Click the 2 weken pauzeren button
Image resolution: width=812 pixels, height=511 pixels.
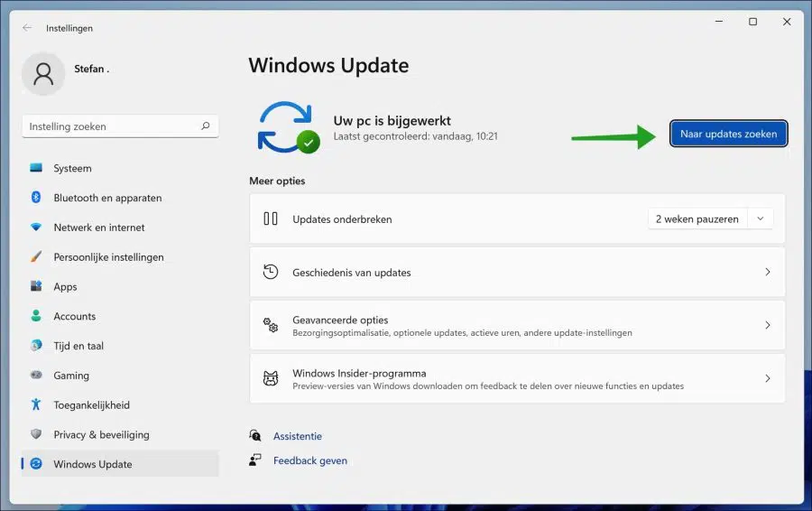697,218
